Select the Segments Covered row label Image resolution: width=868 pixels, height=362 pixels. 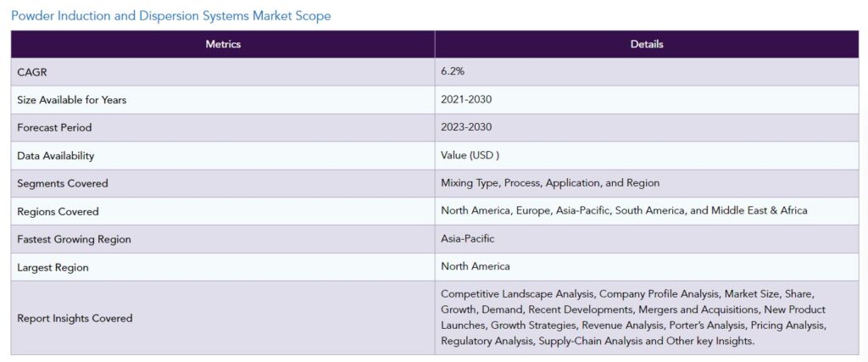[x=63, y=184]
